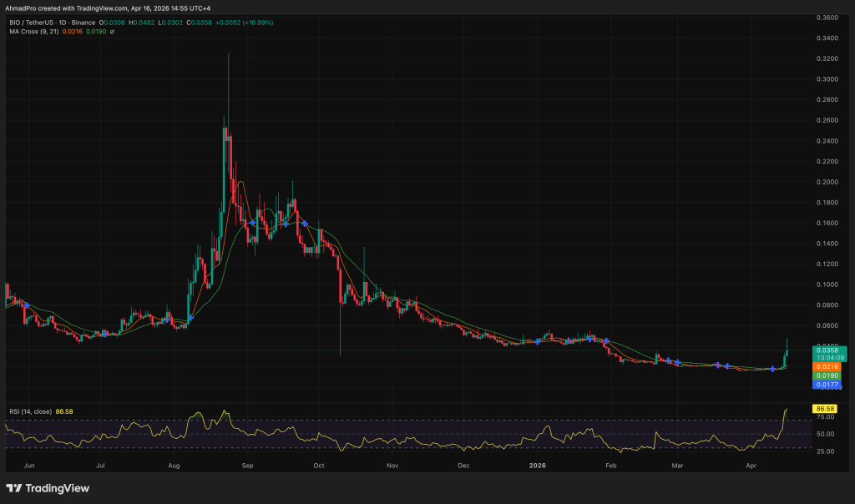This screenshot has width=855, height=504.
Task: Click the TradingView.com attribution text at top
Action: (100, 9)
